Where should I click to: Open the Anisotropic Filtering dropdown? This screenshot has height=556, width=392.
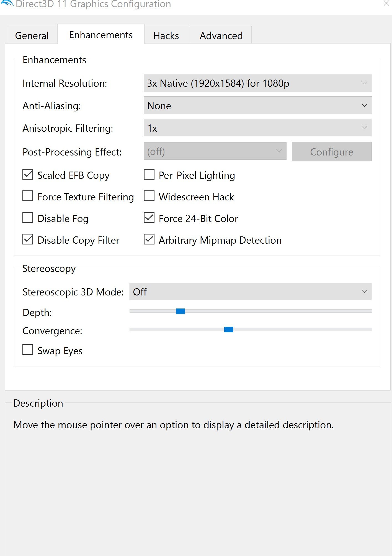click(x=257, y=128)
